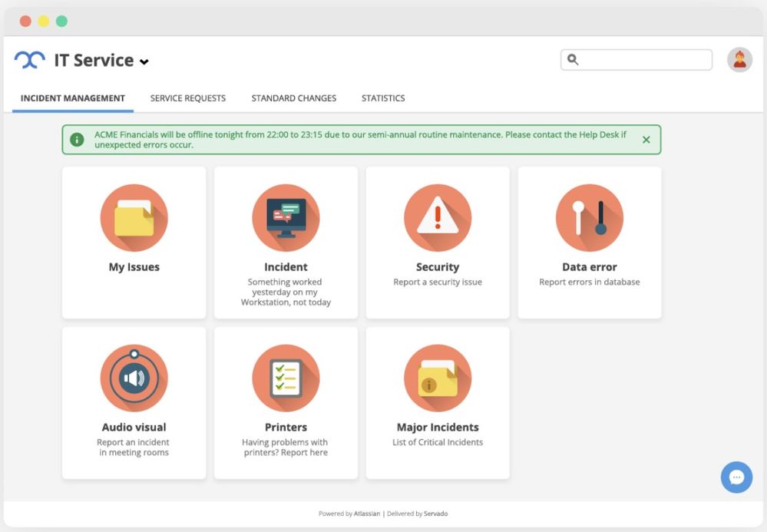Click 'Having problems with printers?' description
Viewport: 767px width, 532px height.
(286, 448)
